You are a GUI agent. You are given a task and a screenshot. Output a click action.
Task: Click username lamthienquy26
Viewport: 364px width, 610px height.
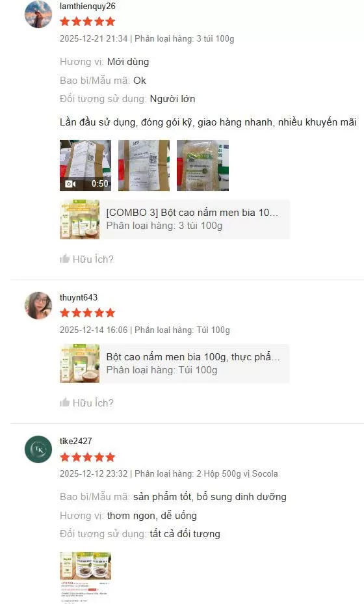[88, 7]
